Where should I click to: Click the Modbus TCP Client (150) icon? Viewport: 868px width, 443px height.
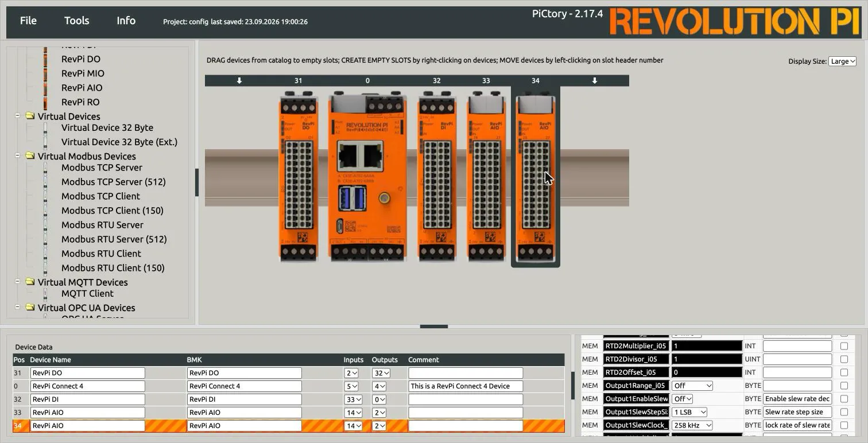pyautogui.click(x=45, y=211)
